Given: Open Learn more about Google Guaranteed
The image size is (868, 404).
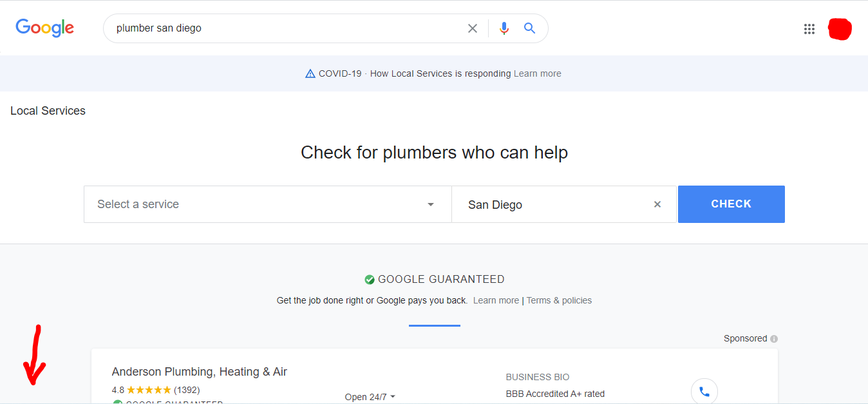Looking at the screenshot, I should click(496, 300).
